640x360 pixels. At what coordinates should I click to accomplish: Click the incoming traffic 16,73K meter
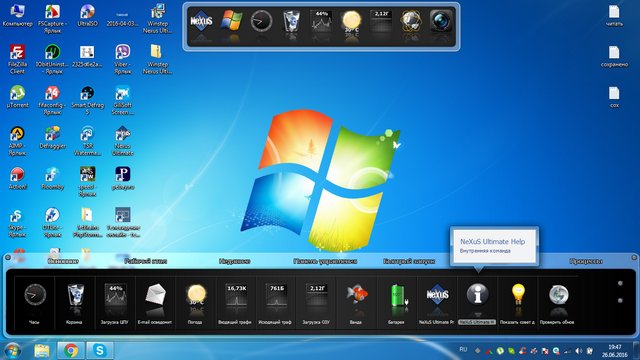tap(236, 295)
